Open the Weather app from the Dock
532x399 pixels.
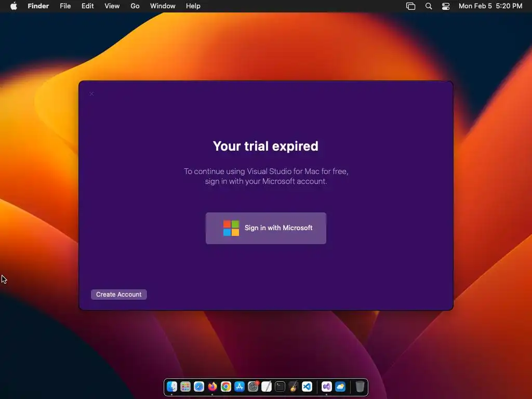click(340, 387)
